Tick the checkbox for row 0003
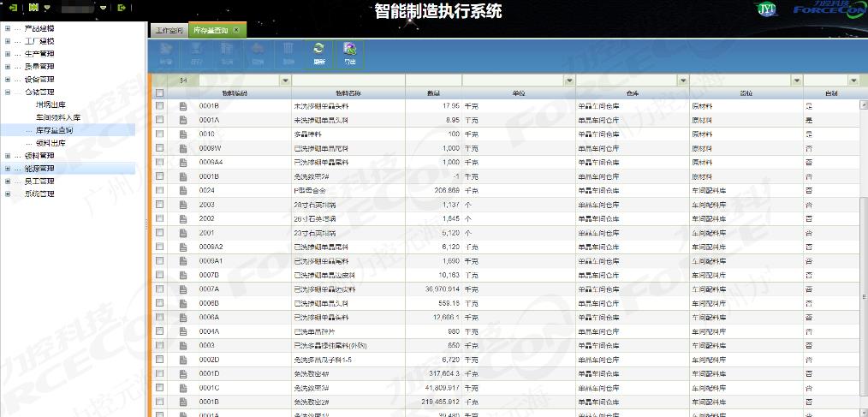 tap(160, 346)
